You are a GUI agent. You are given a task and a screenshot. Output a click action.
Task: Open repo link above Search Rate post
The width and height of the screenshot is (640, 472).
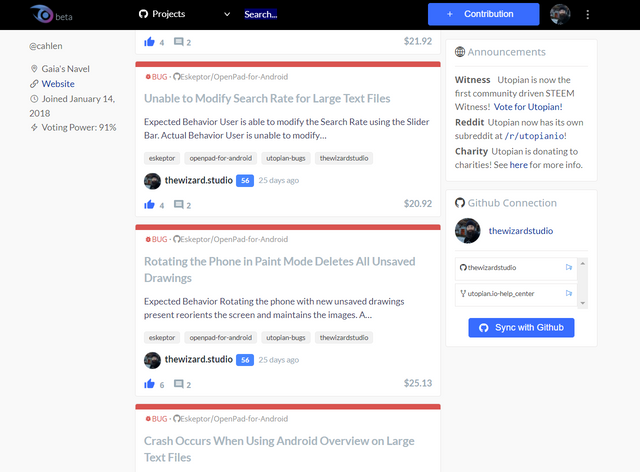(x=231, y=77)
